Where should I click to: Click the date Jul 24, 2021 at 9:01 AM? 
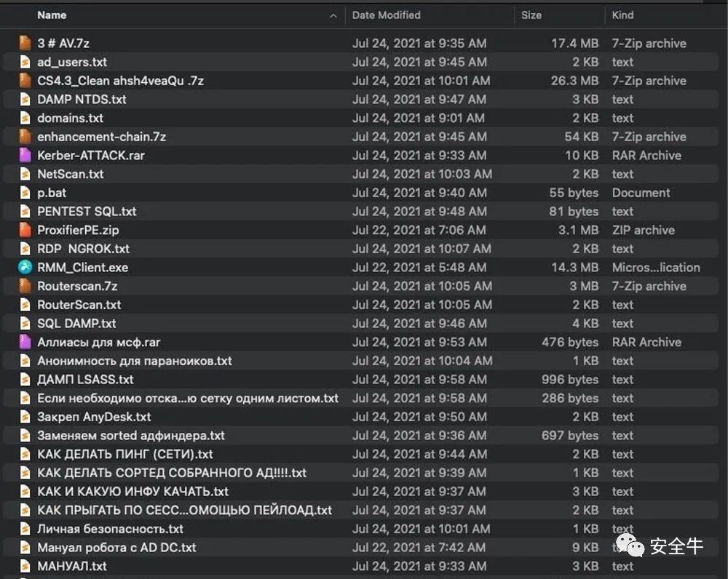click(419, 118)
